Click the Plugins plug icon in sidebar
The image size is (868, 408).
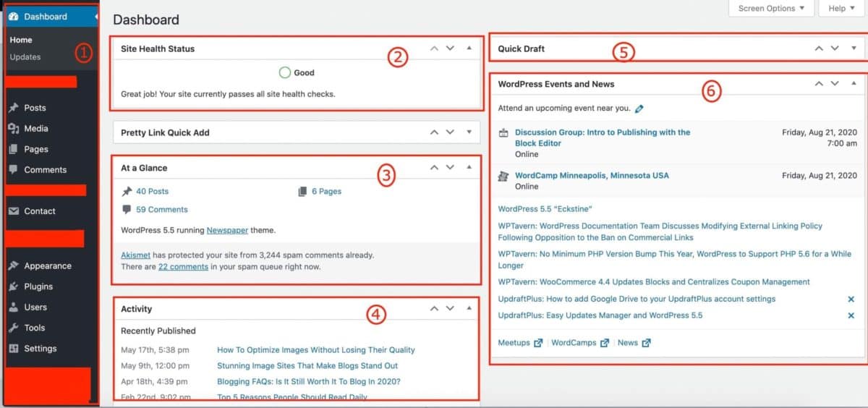pyautogui.click(x=14, y=286)
